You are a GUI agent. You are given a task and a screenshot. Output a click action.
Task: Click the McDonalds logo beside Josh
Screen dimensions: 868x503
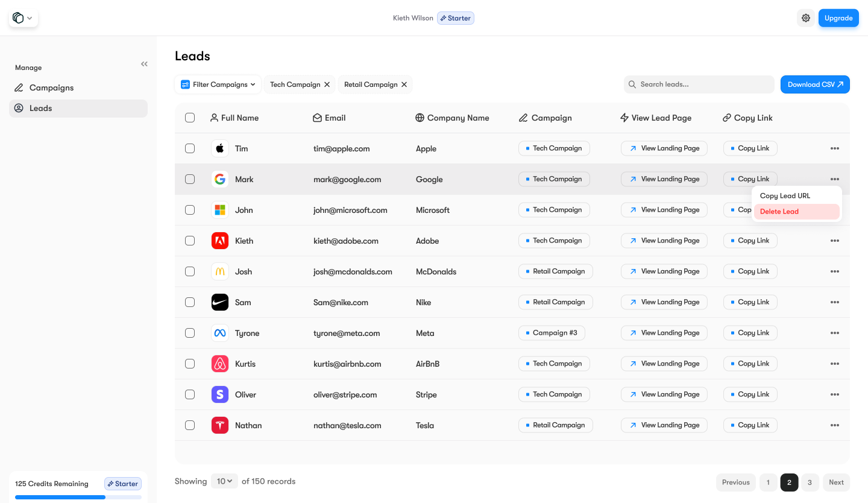pos(220,271)
